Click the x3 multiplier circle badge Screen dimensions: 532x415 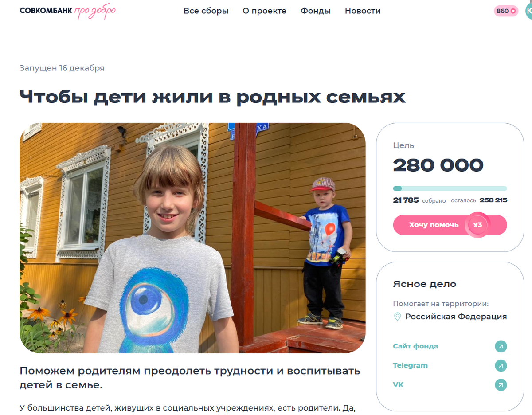[x=477, y=225]
